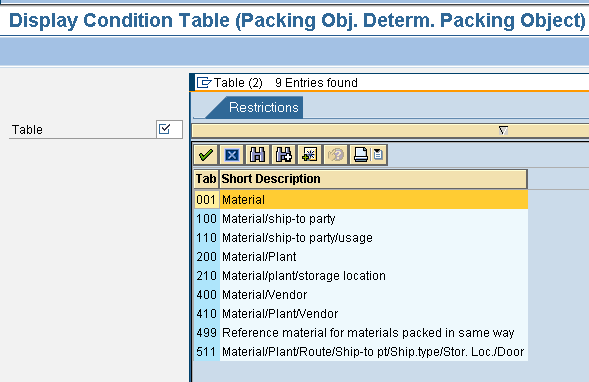This screenshot has width=589, height=382.
Task: Open Find using the binoculars icon
Action: (x=257, y=155)
